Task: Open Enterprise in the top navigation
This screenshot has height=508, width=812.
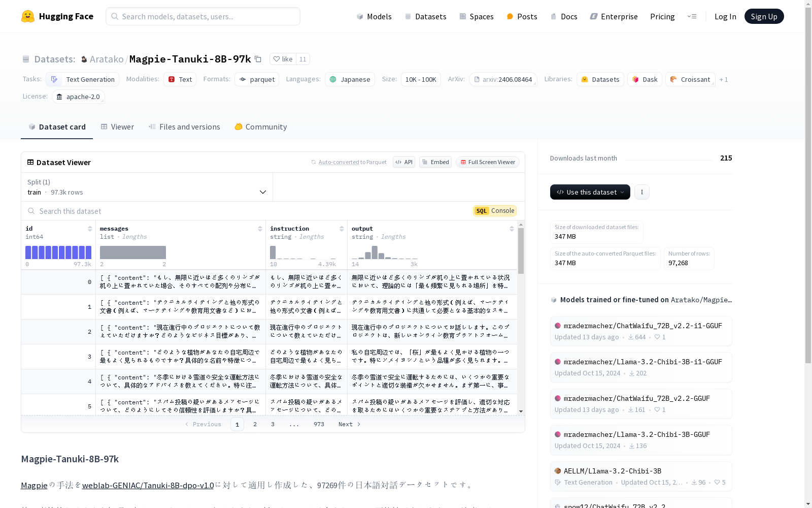Action: click(x=614, y=16)
